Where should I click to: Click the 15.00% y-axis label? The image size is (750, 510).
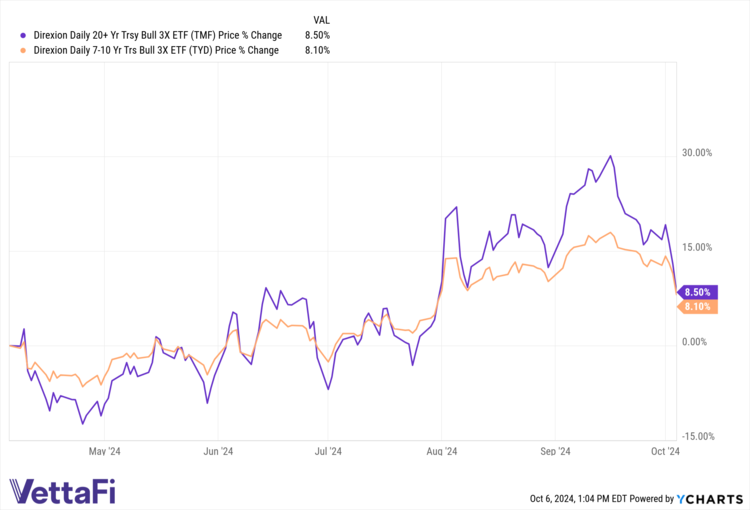[696, 247]
